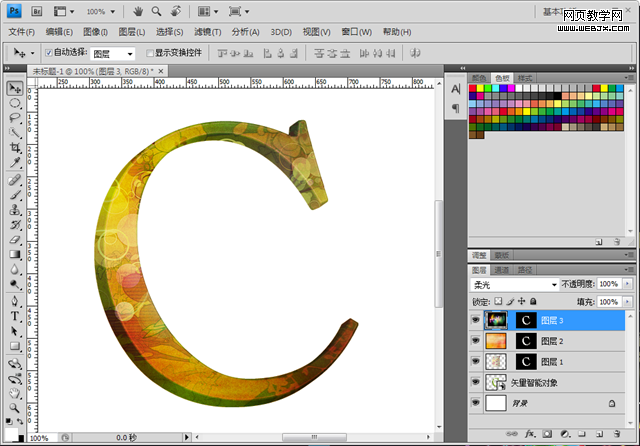Select the Zoom tool in toolbox
640x446 pixels.
[x=15, y=408]
